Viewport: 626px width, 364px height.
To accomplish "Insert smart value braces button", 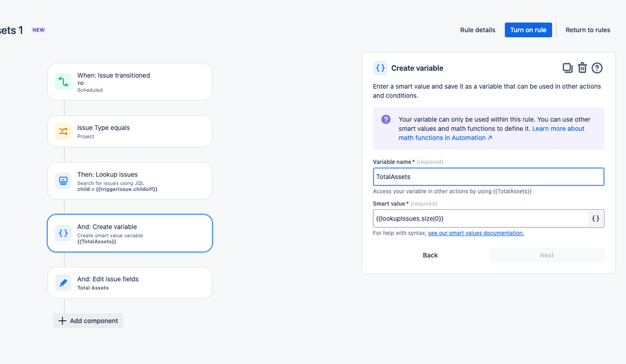I will tap(595, 218).
